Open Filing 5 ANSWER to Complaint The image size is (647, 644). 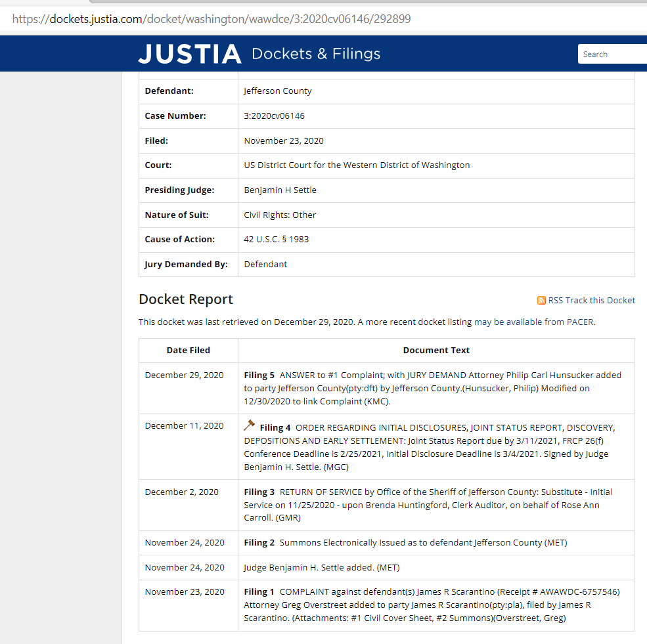[x=259, y=376]
